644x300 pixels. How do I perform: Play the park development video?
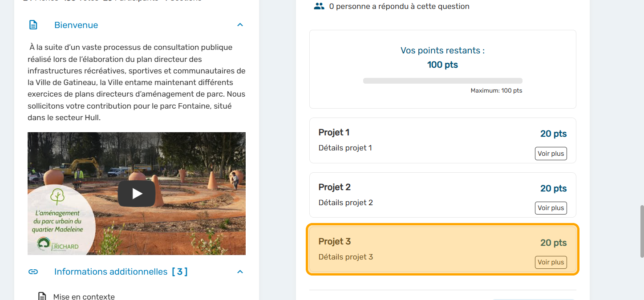point(137,194)
